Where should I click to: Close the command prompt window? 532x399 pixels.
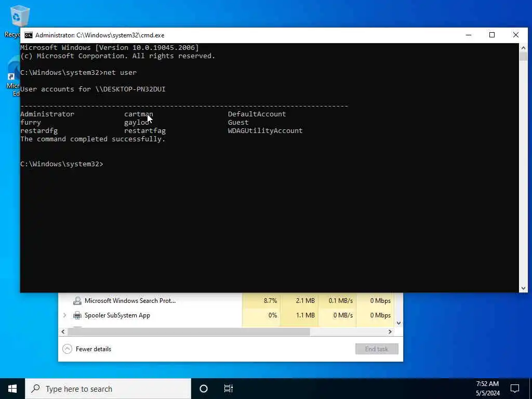[x=516, y=35]
